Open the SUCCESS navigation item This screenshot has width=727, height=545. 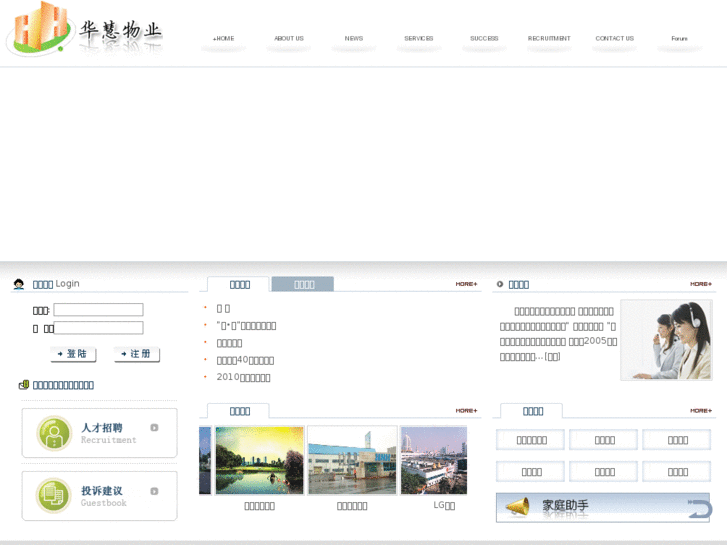pyautogui.click(x=484, y=38)
